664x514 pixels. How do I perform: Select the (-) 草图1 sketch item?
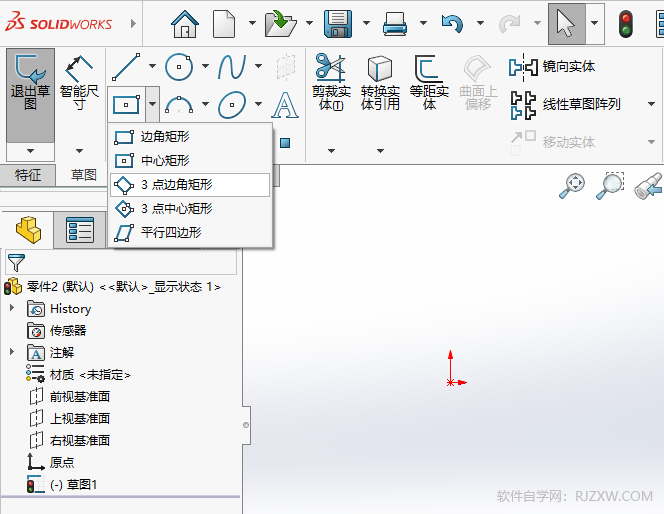tap(62, 484)
